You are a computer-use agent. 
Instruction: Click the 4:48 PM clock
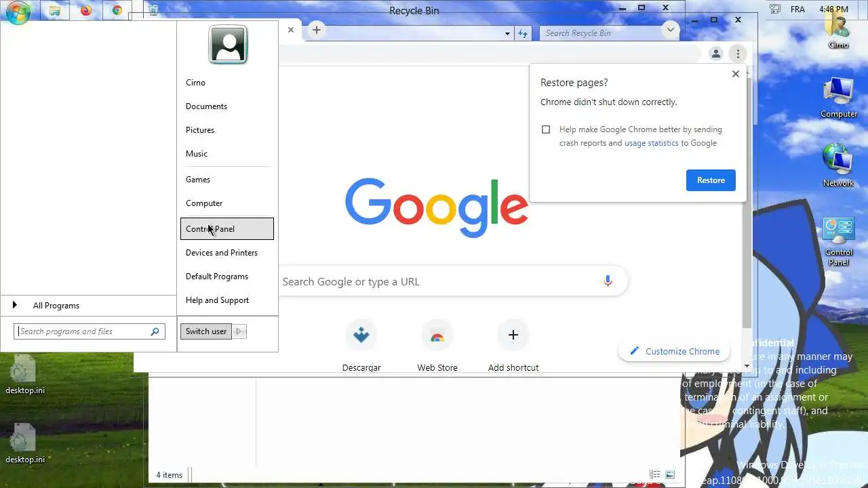click(x=833, y=9)
